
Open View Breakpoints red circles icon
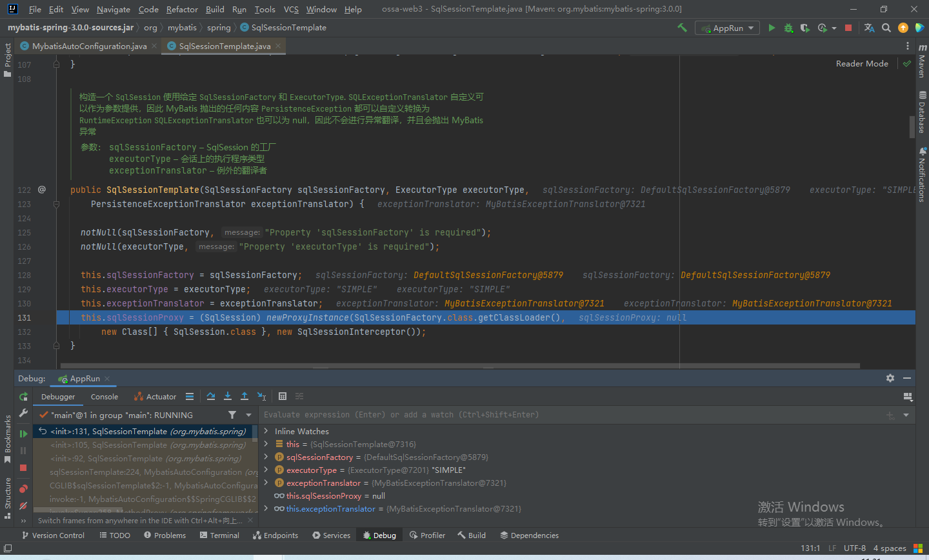(24, 488)
